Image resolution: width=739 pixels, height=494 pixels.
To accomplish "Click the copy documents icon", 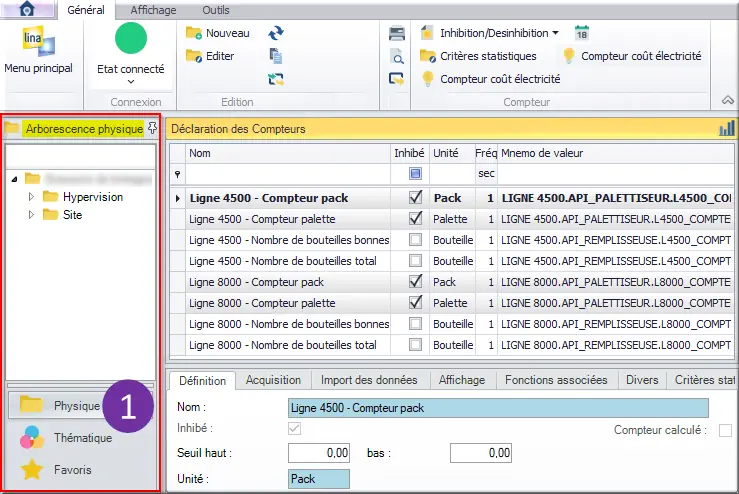I will coord(276,56).
